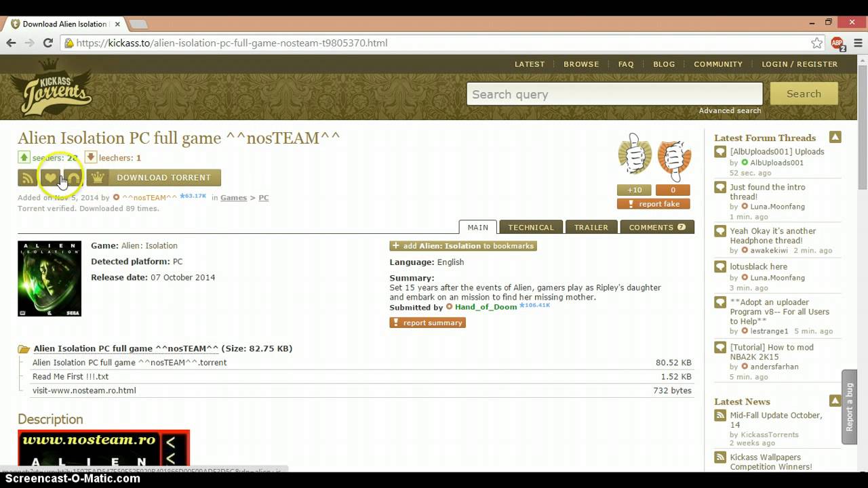Click the +10 positive votes counter

pos(634,190)
